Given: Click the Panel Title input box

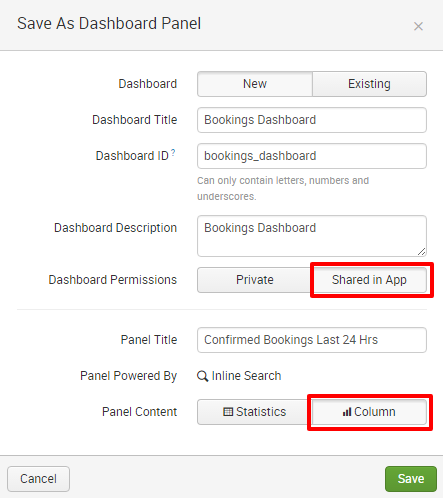Looking at the screenshot, I should tap(312, 340).
